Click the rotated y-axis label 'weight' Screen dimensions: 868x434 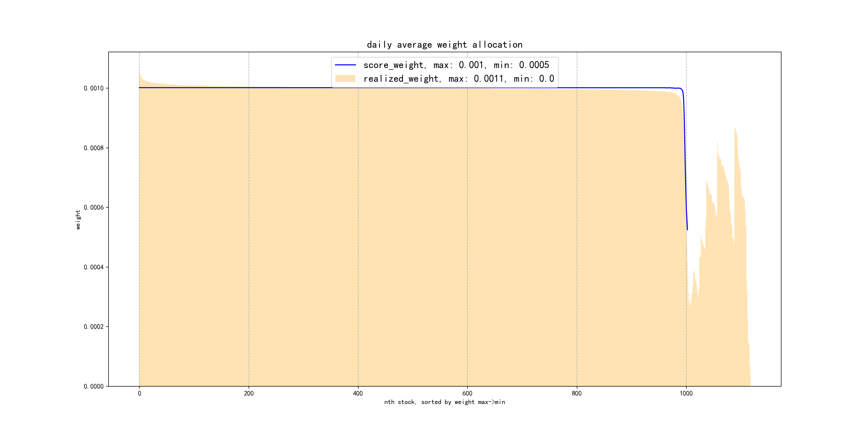[x=78, y=220]
